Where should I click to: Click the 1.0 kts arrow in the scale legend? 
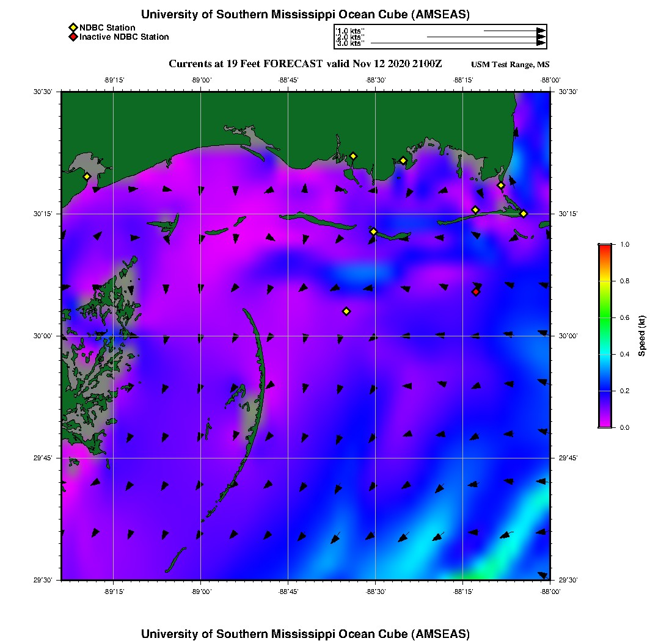tap(514, 31)
